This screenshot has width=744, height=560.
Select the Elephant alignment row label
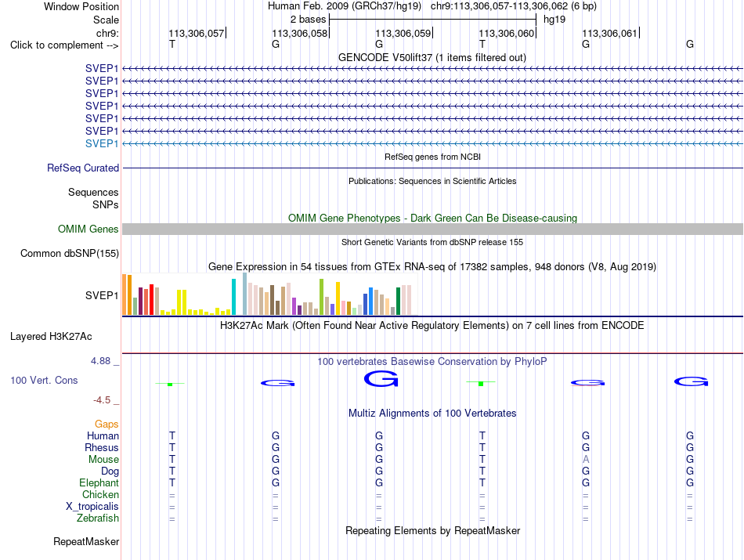(x=99, y=482)
